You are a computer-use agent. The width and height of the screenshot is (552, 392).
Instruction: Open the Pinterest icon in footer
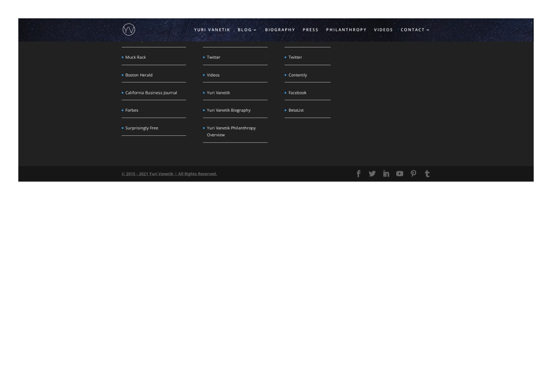(x=413, y=174)
